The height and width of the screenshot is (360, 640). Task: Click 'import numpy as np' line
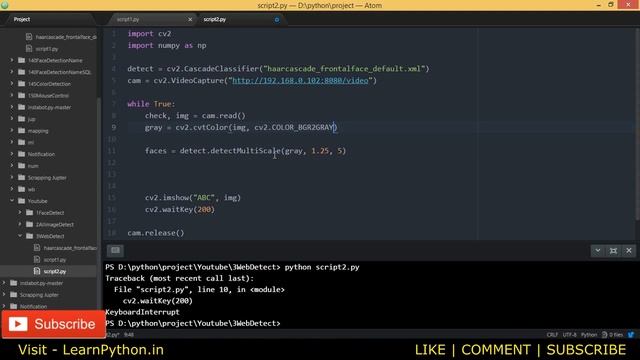pos(167,45)
